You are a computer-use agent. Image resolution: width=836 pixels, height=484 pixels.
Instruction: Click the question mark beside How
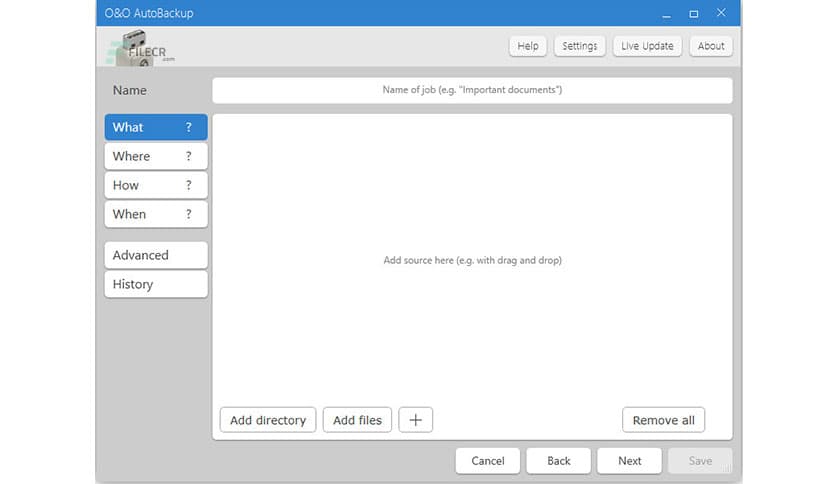189,185
